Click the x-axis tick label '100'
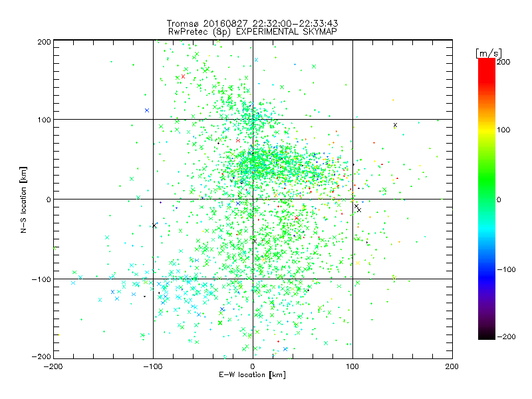 [x=352, y=366]
